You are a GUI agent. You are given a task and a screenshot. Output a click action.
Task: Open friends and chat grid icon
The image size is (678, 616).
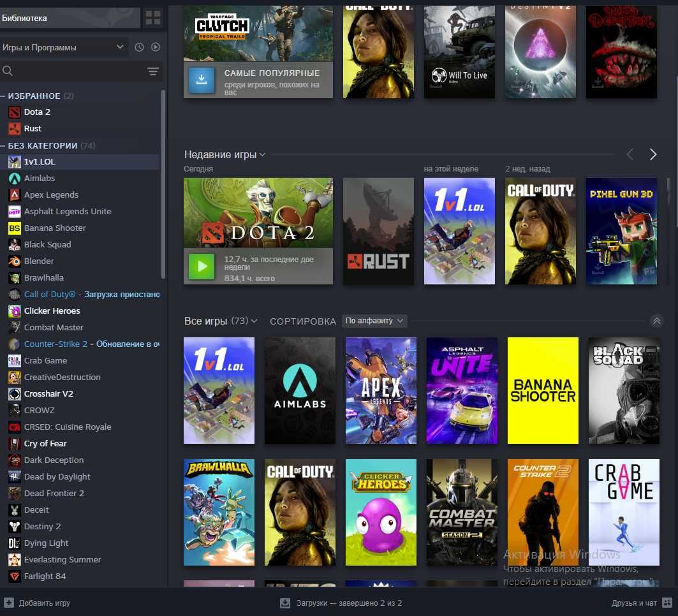point(667,603)
